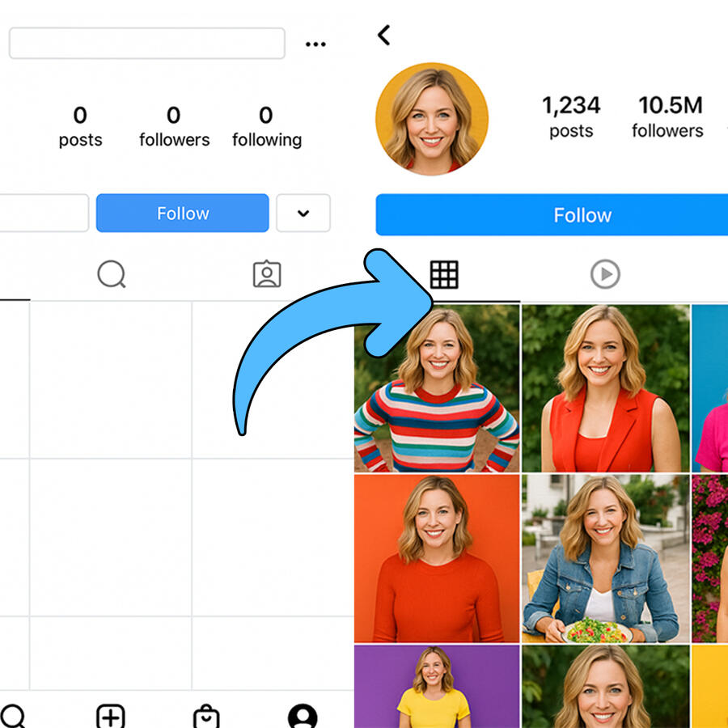The height and width of the screenshot is (728, 728).
Task: Go back with the left chevron arrow
Action: pyautogui.click(x=384, y=35)
